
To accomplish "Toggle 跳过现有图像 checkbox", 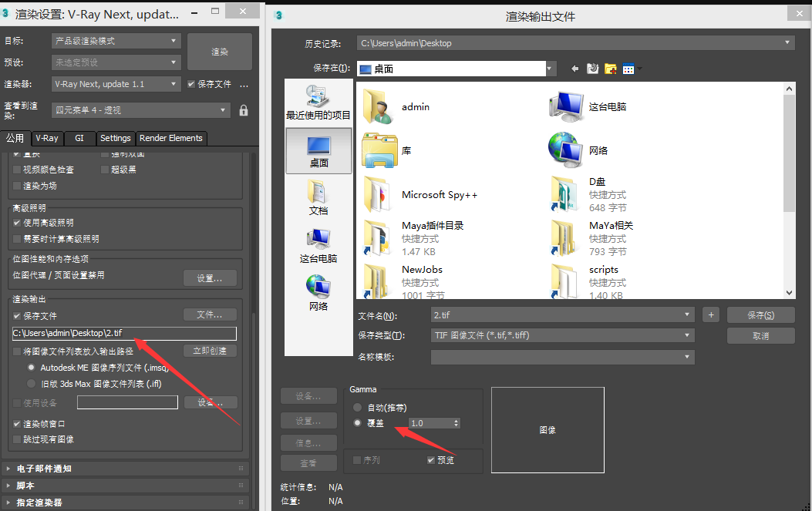I will [16, 439].
